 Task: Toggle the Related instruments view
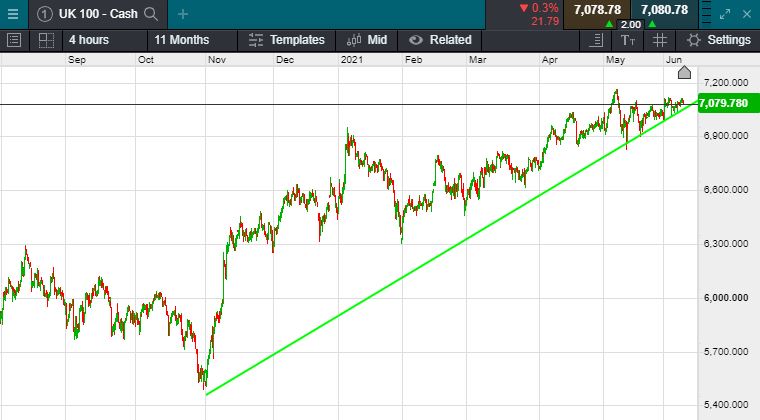point(439,40)
